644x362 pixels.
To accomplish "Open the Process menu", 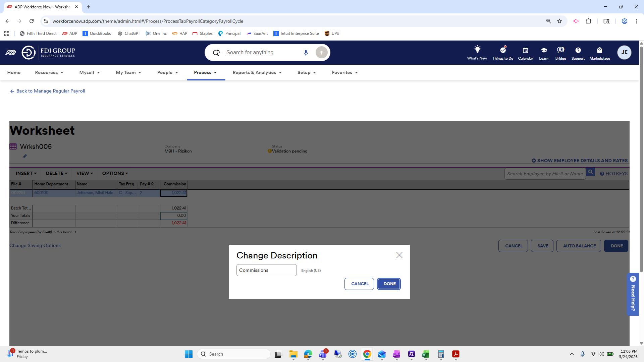I will 205,72.
